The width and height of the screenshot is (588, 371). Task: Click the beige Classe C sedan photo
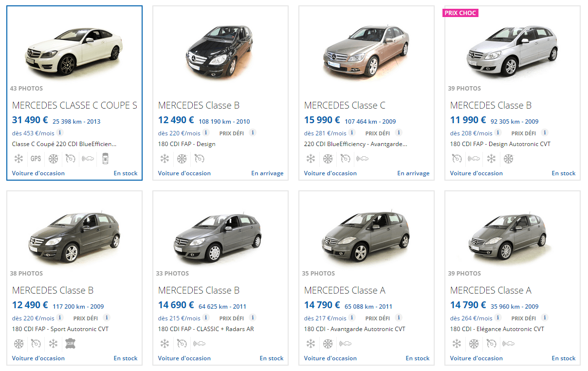366,51
